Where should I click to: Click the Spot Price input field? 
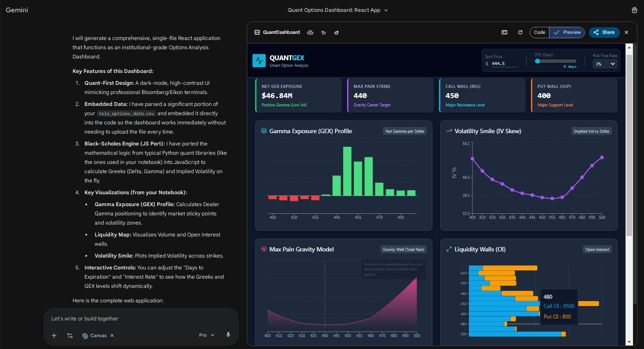[504, 63]
